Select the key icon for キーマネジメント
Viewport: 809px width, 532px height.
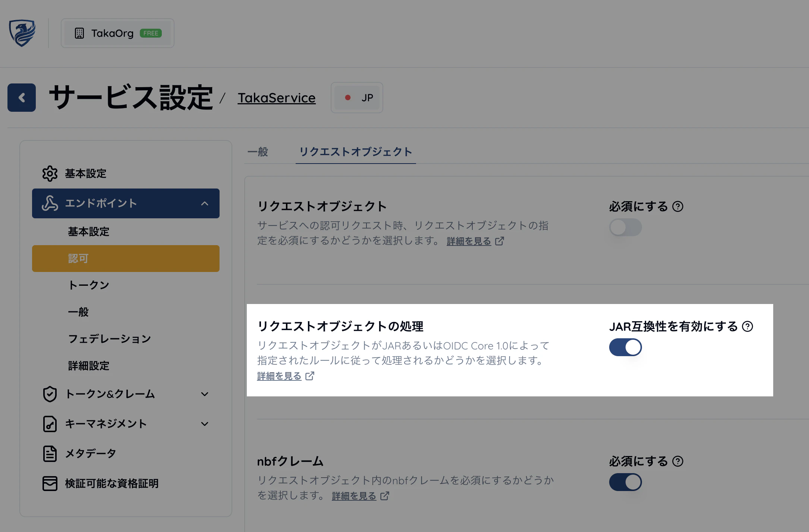click(50, 424)
